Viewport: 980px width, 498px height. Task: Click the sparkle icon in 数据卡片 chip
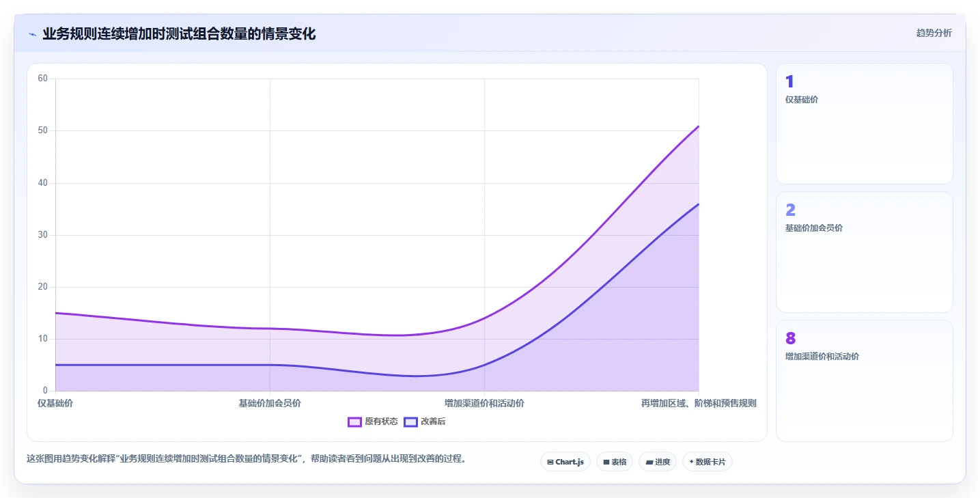[692, 462]
